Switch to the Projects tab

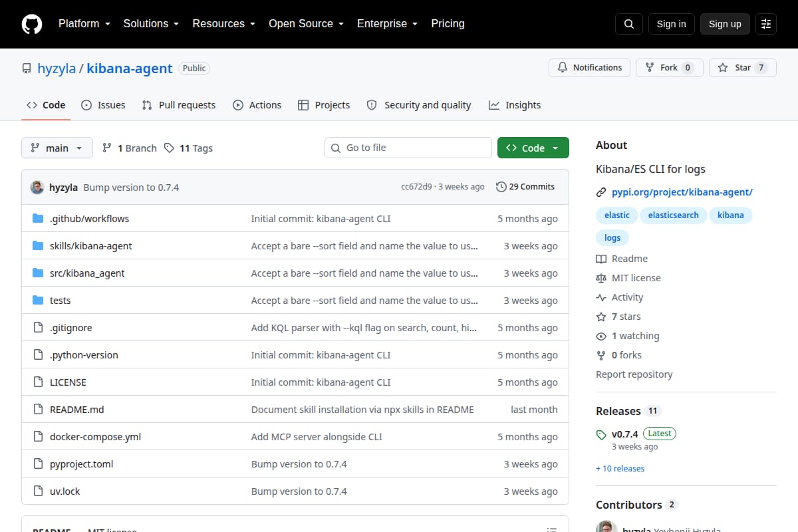pyautogui.click(x=324, y=105)
